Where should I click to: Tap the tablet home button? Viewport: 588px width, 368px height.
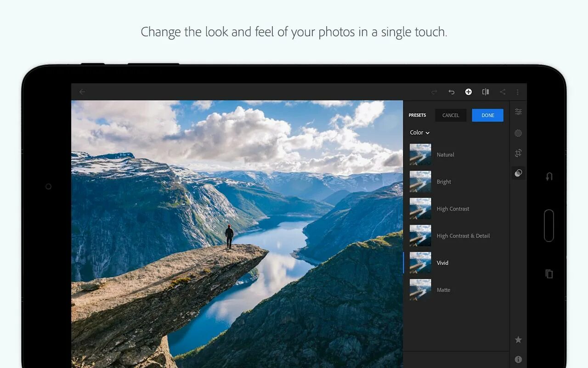tap(549, 225)
